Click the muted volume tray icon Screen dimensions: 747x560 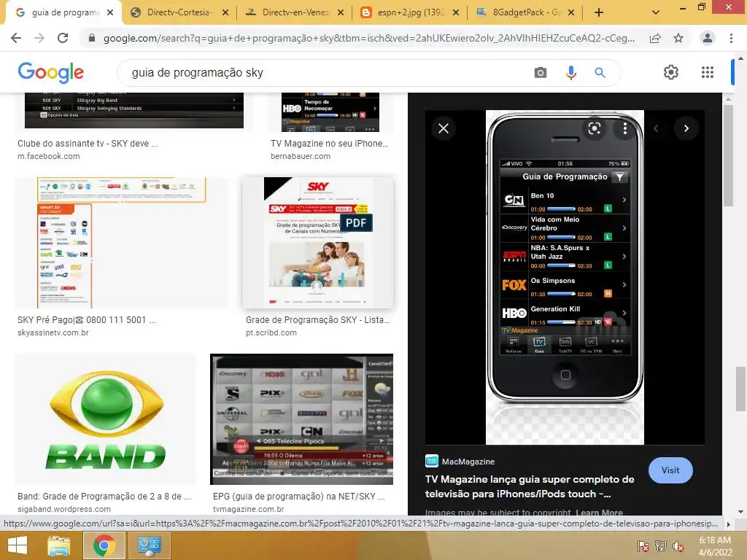[678, 545]
